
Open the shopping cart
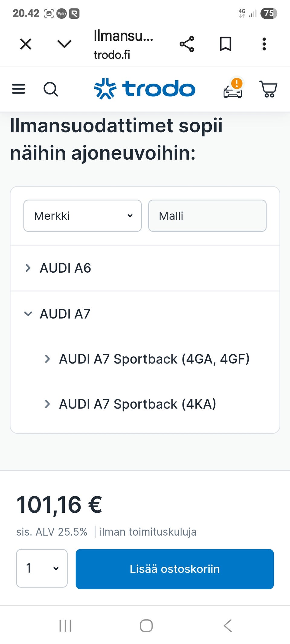point(268,89)
